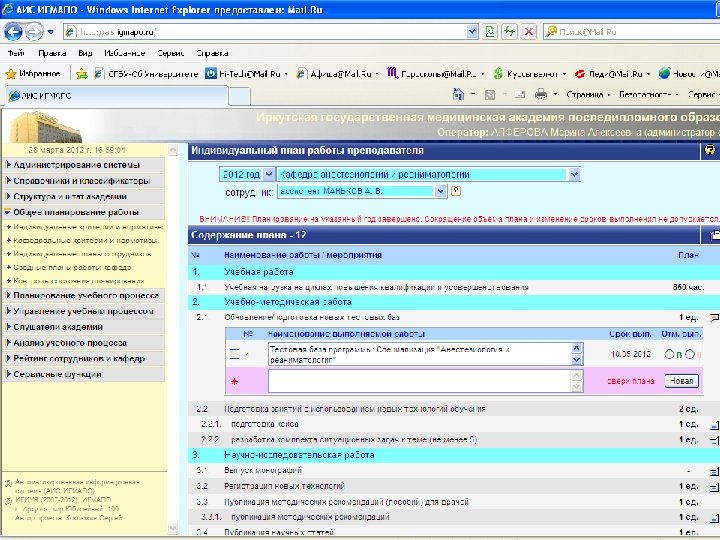Open the recent pages arrow beside Forward
The width and height of the screenshot is (720, 540).
click(51, 32)
